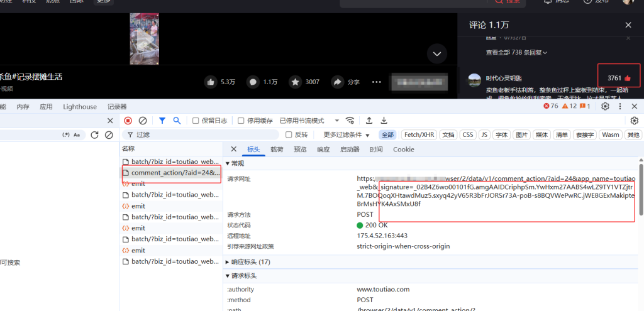Screen dimensions: 644x311
Task: Open network conditions wifi-gear icon
Action: click(x=350, y=121)
